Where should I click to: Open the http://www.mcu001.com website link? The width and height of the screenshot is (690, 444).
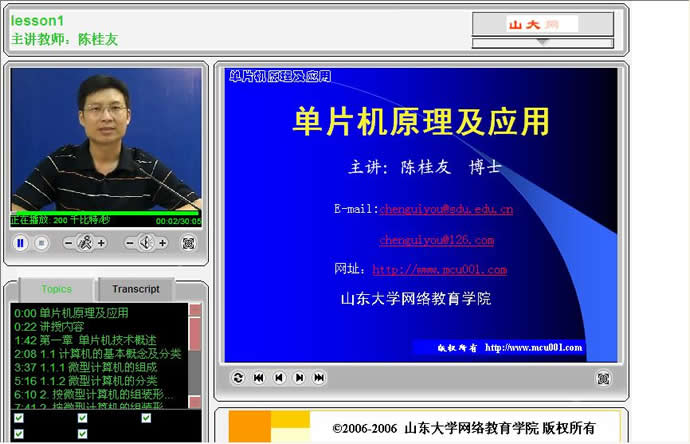439,269
